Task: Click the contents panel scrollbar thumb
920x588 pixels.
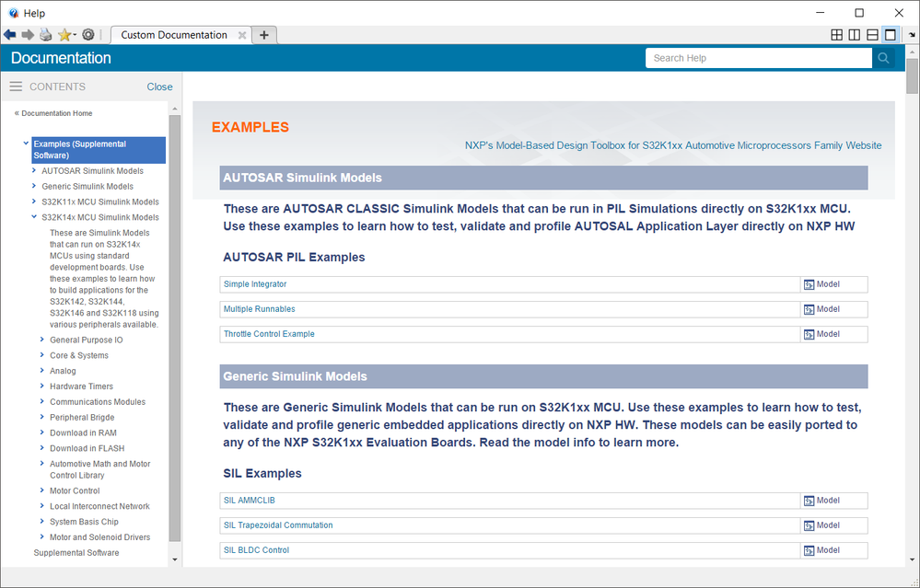Action: click(174, 329)
